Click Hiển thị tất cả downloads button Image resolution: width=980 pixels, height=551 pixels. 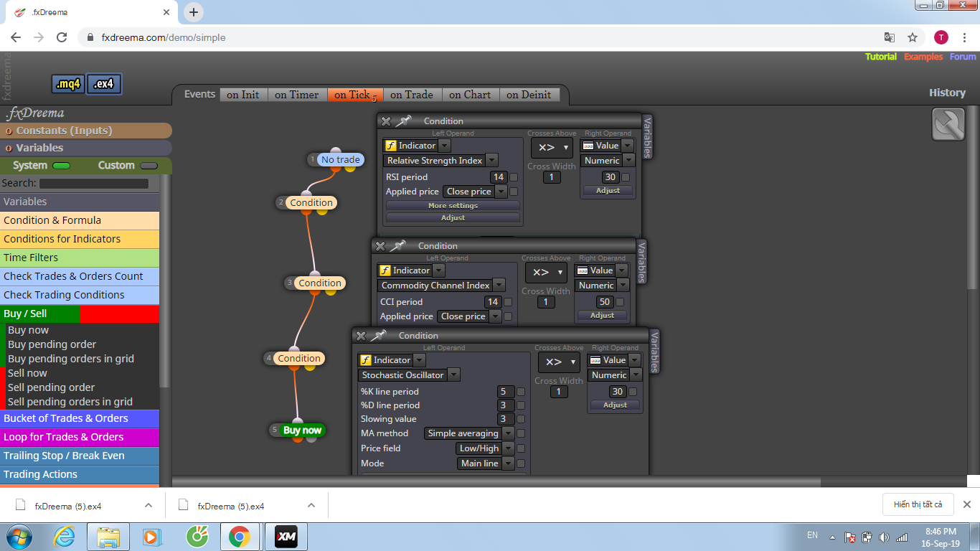[918, 504]
